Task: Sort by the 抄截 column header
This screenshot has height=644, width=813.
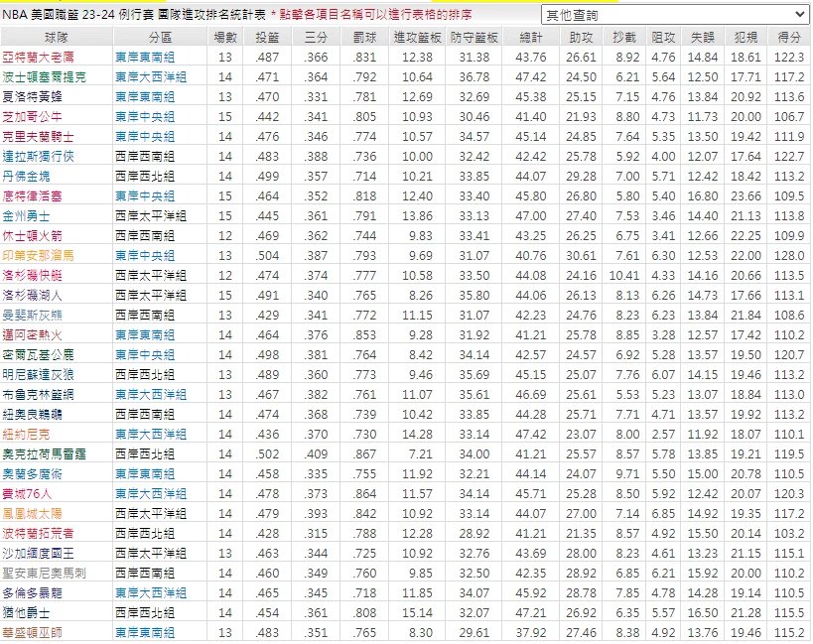Action: (x=623, y=38)
